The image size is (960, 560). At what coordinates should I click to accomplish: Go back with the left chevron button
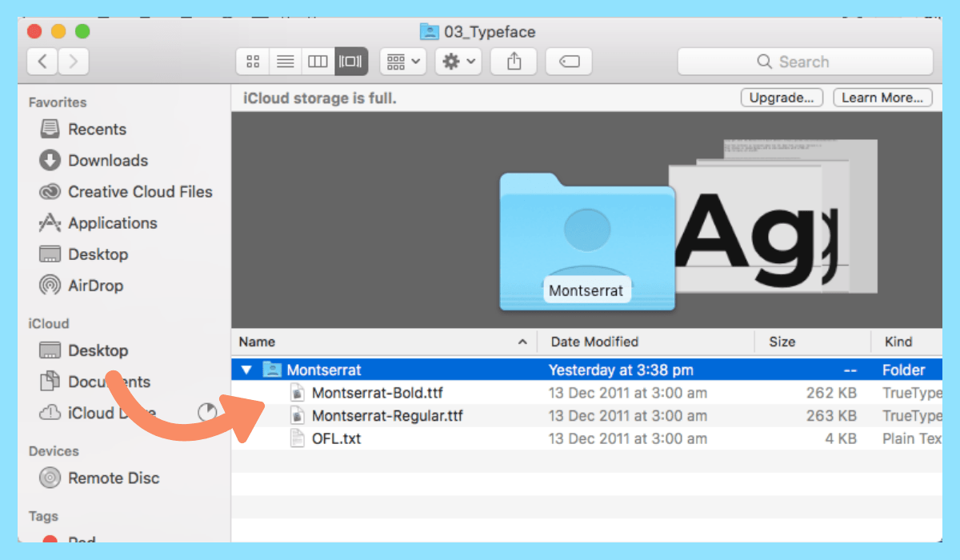(x=42, y=62)
